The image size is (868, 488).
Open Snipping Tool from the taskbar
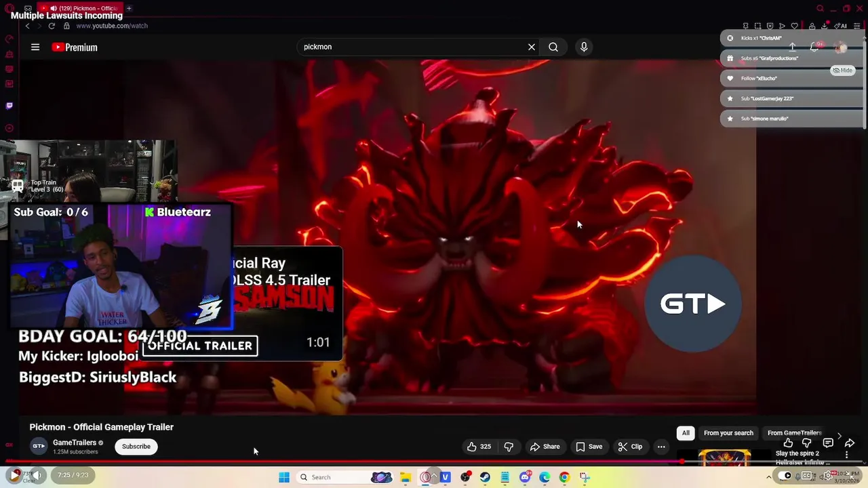point(585,477)
